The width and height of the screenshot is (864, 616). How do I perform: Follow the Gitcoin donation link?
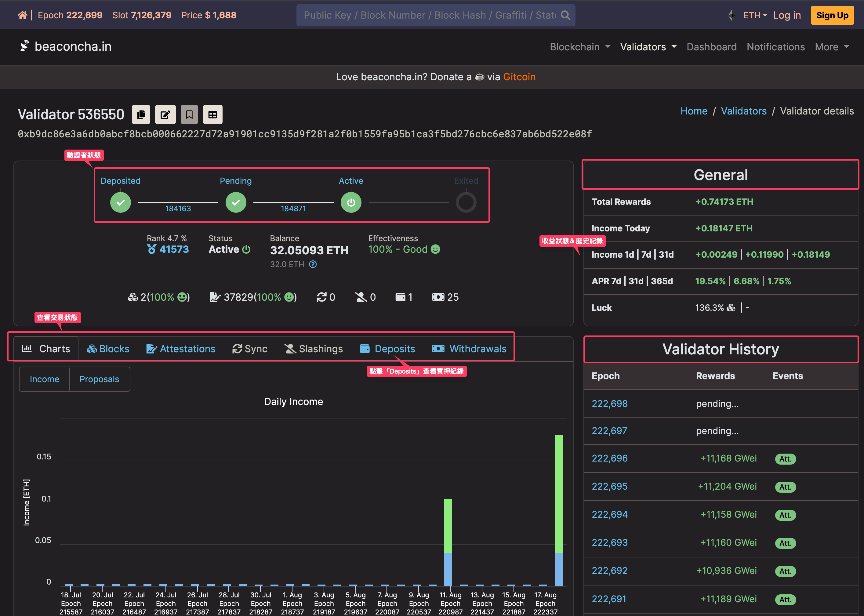(519, 77)
